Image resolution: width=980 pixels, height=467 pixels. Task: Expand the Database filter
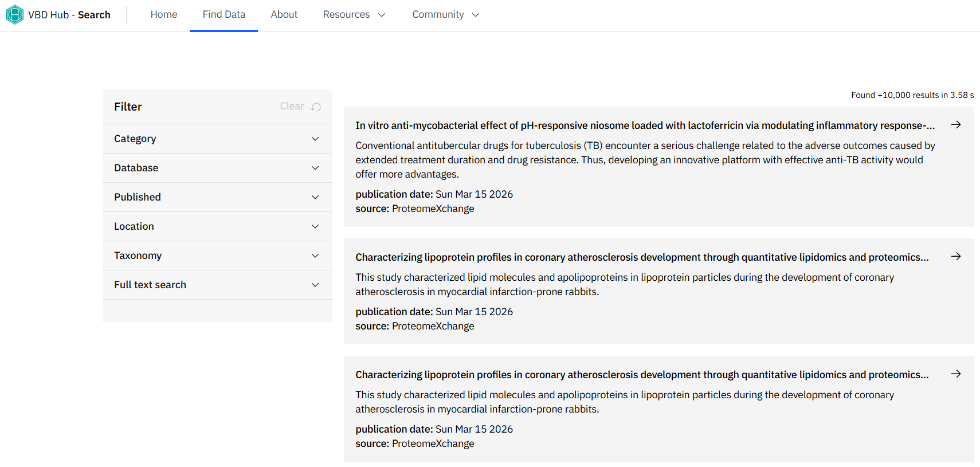click(x=217, y=168)
